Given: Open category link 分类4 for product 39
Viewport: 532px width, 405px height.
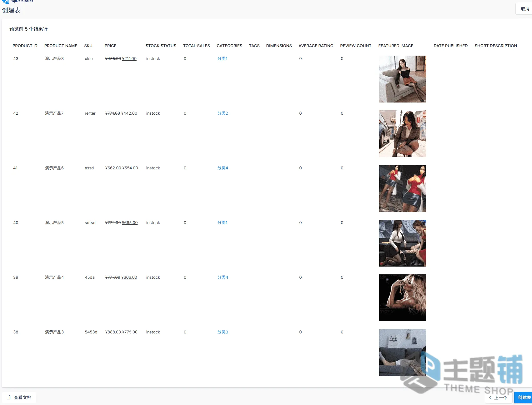Looking at the screenshot, I should tap(223, 277).
